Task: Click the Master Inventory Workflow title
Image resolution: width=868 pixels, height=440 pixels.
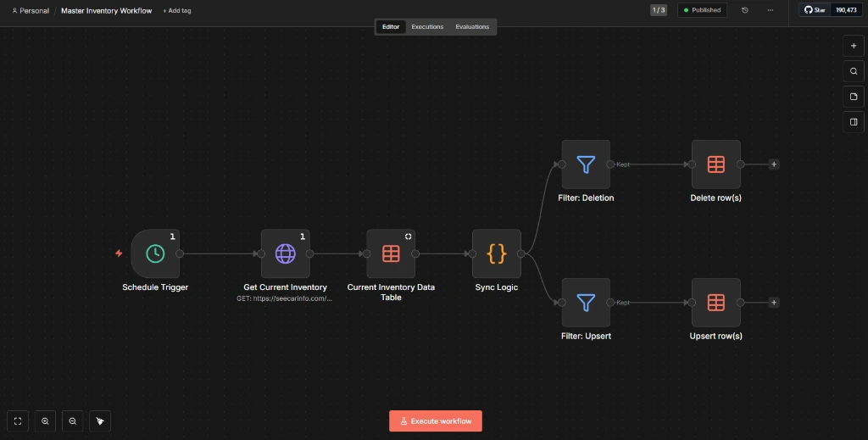Action: (x=106, y=10)
